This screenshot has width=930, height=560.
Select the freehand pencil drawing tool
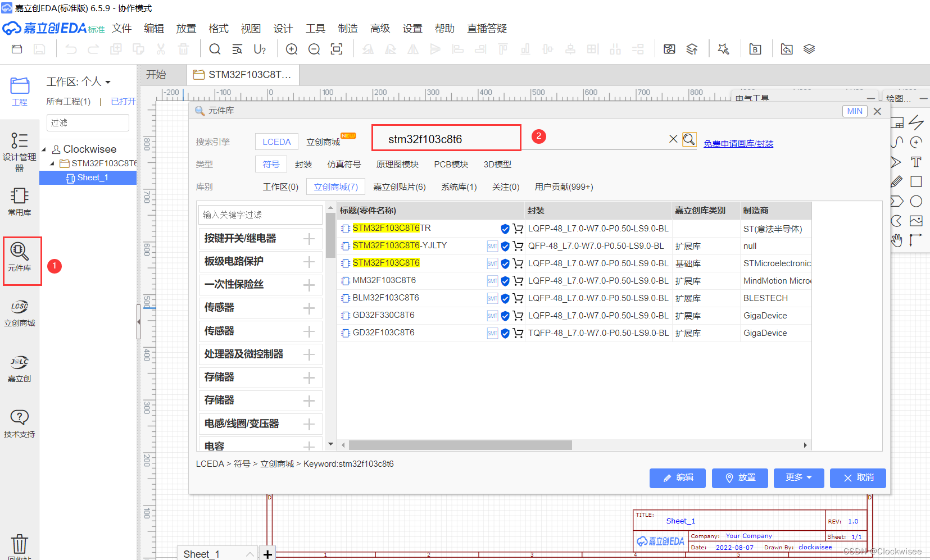click(x=897, y=181)
